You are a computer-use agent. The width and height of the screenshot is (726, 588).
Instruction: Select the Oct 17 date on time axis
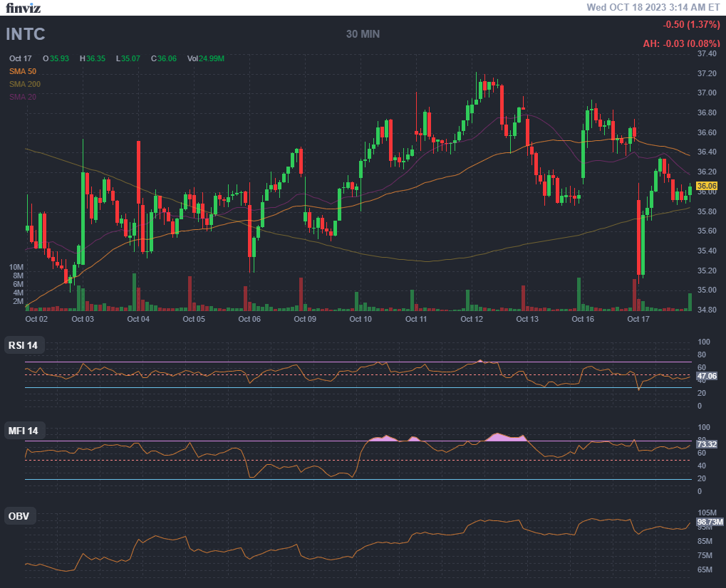[x=638, y=320]
